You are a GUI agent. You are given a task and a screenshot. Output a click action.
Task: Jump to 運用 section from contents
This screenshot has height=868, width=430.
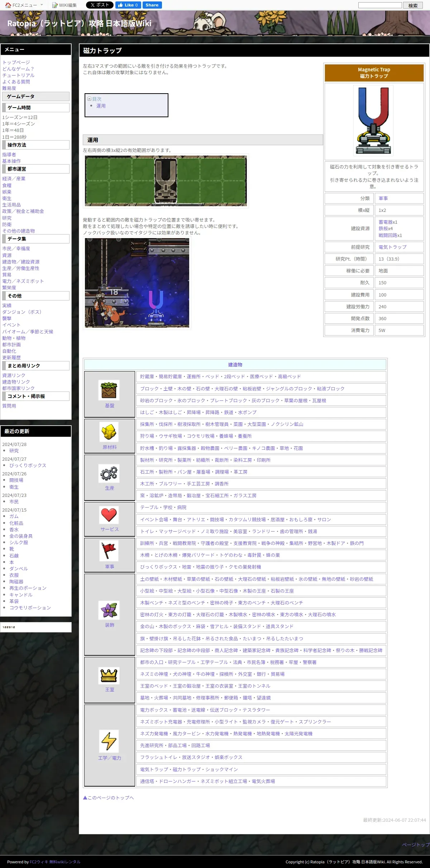click(x=101, y=106)
